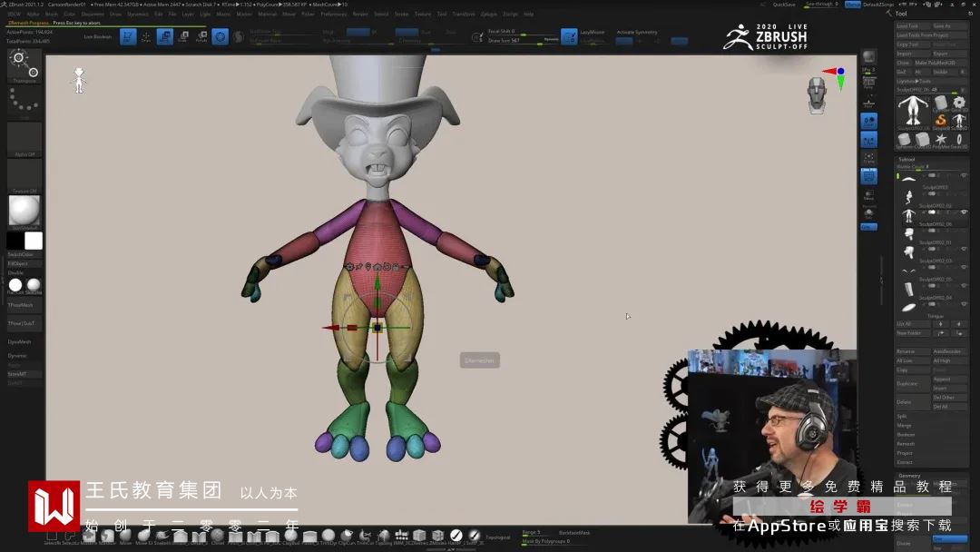Screen dimensions: 980x552
Task: Select the Draw mode button
Action: [x=145, y=37]
